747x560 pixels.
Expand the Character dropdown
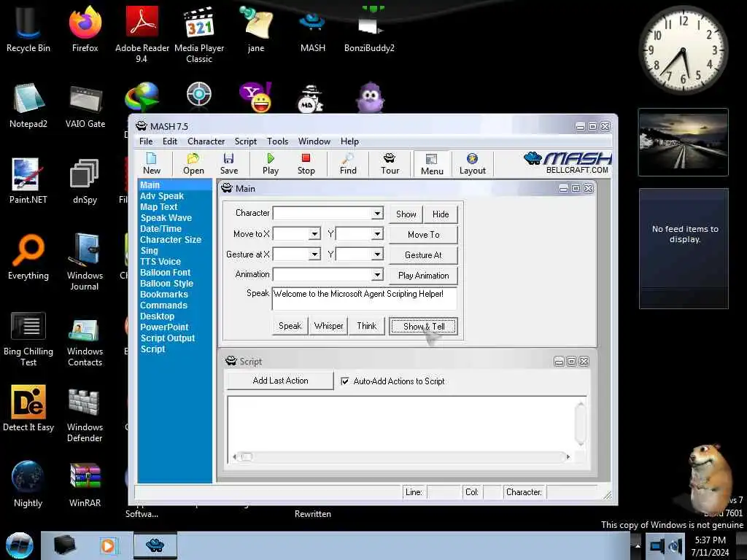pyautogui.click(x=377, y=213)
